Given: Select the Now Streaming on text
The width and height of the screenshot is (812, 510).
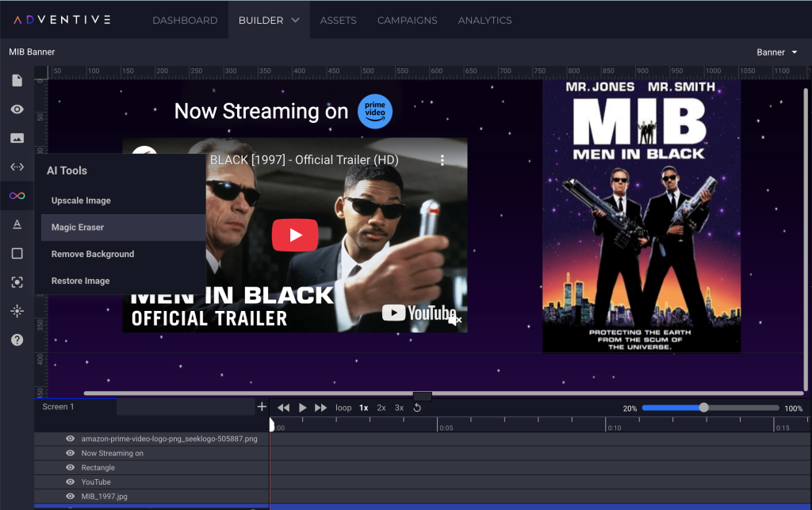Looking at the screenshot, I should [261, 111].
